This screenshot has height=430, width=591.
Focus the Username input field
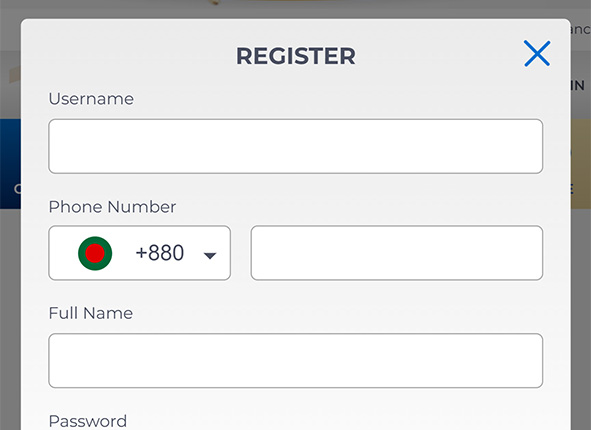(x=296, y=146)
